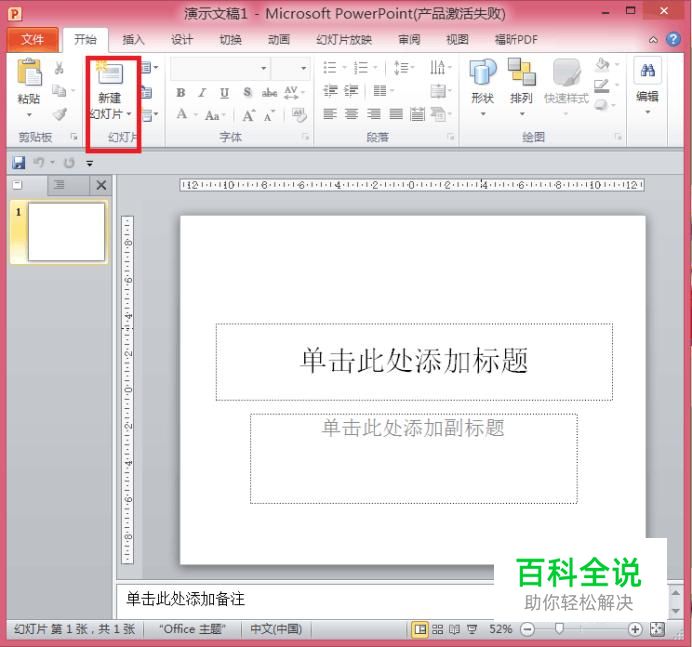
Task: Toggle Bold formatting
Action: click(x=181, y=93)
